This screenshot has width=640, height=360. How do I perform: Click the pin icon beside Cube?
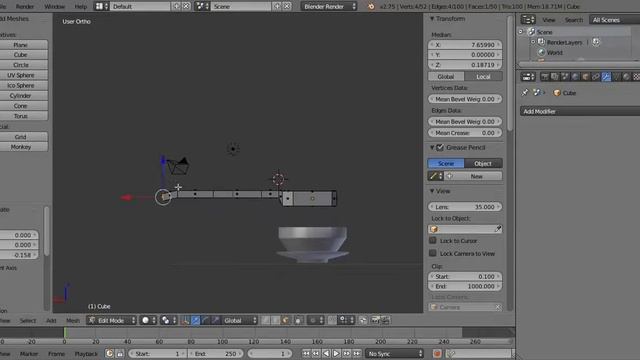(x=525, y=93)
